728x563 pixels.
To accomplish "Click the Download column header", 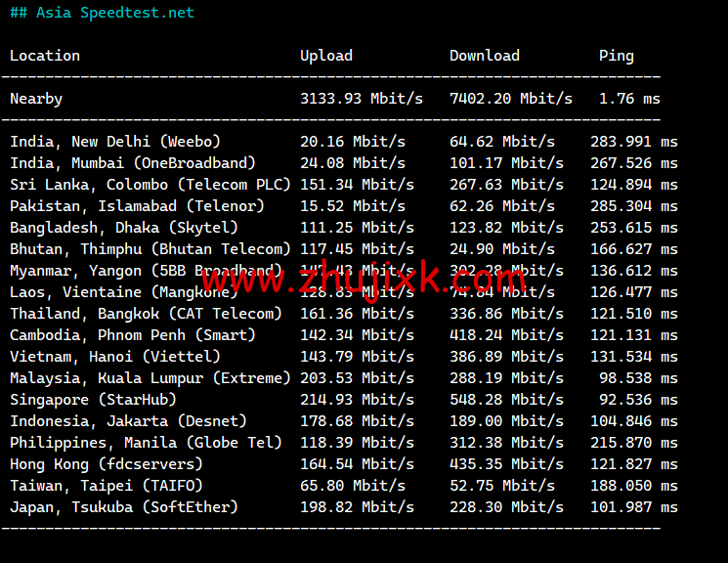I will [x=485, y=56].
